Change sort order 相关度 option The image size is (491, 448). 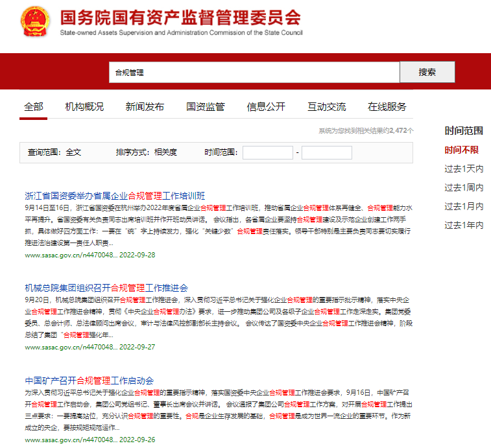[165, 152]
